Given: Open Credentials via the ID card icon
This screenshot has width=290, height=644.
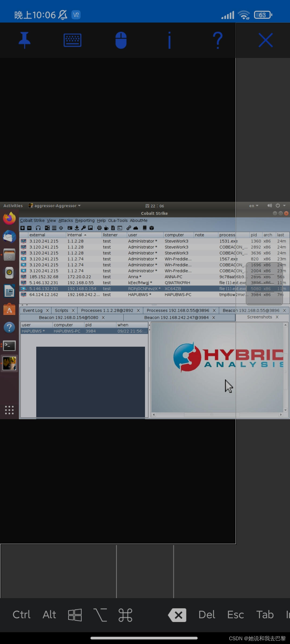Looking at the screenshot, I should pyautogui.click(x=70, y=228).
